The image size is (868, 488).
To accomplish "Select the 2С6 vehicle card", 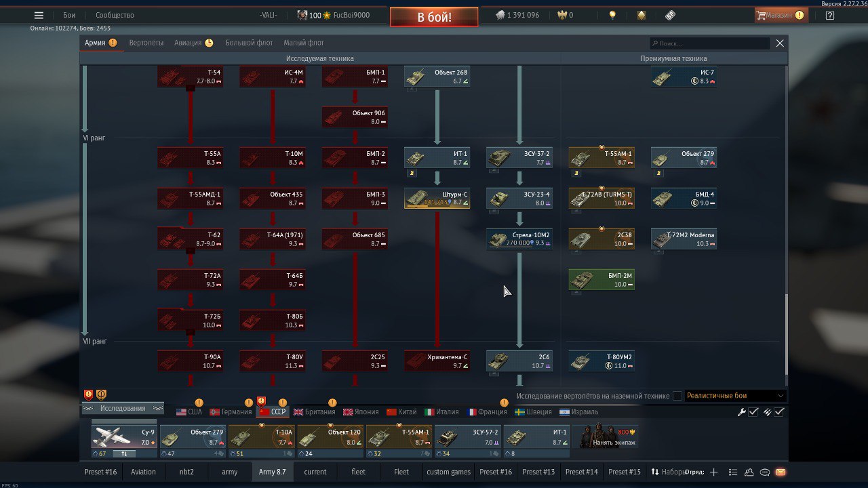I will 519,361.
